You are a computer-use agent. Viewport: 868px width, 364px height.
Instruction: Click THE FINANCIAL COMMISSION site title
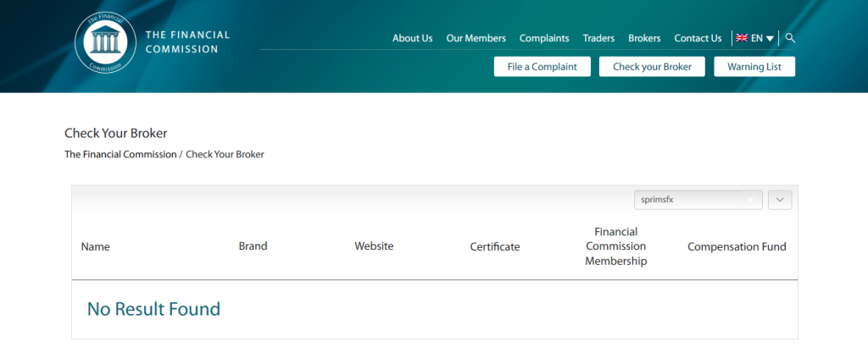[x=187, y=42]
